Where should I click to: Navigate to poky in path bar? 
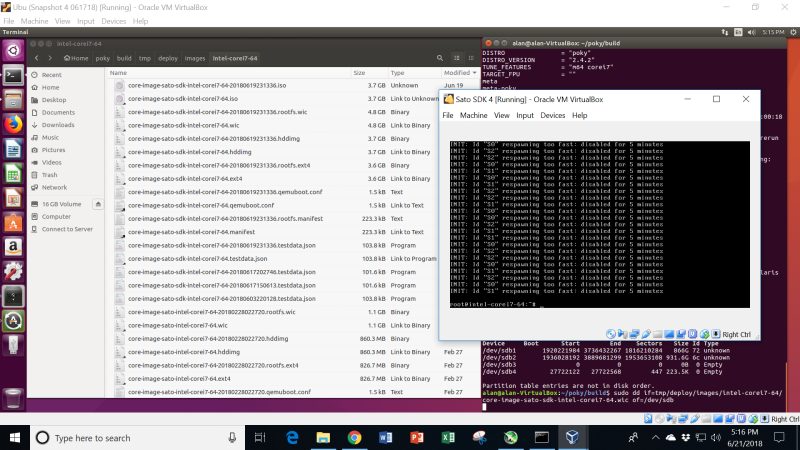point(103,58)
